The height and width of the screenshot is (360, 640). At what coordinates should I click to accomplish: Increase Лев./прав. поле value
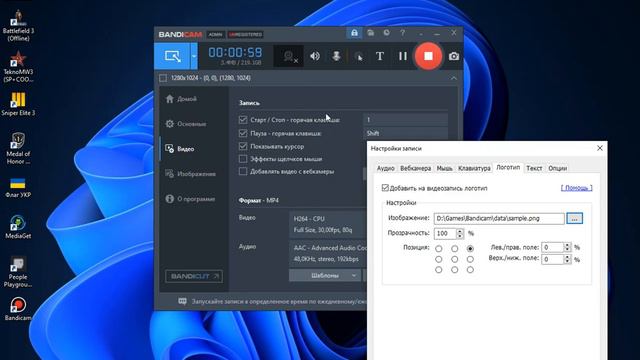click(x=567, y=245)
